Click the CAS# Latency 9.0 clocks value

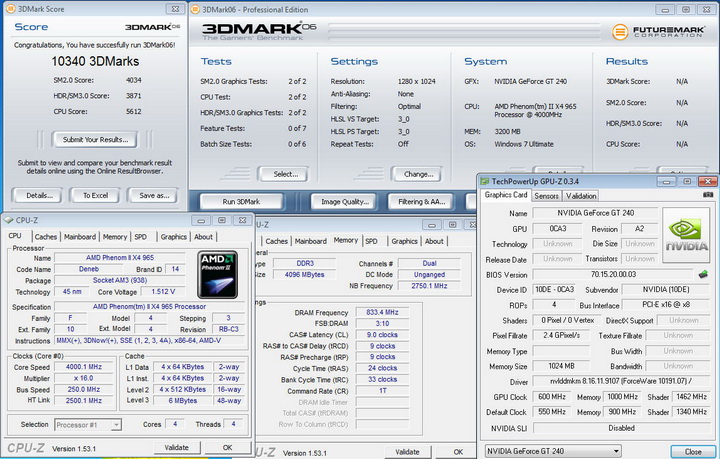(382, 335)
